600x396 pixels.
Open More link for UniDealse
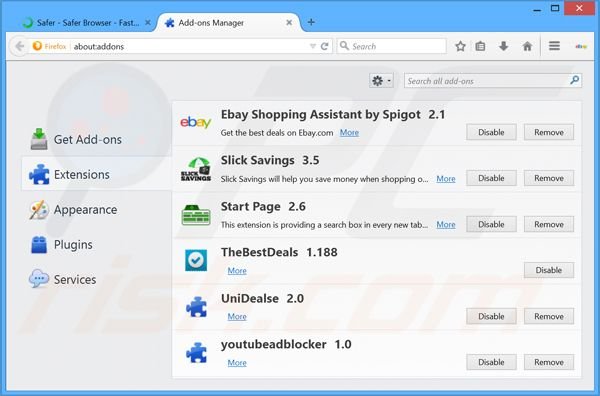pos(237,316)
